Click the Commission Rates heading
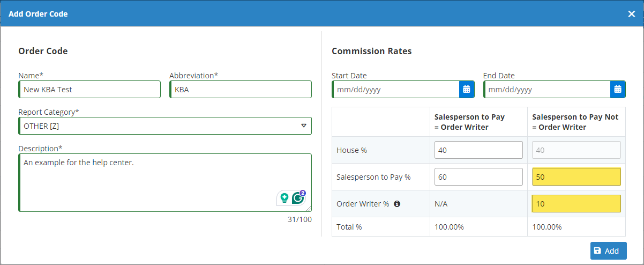The image size is (644, 265). pos(371,51)
